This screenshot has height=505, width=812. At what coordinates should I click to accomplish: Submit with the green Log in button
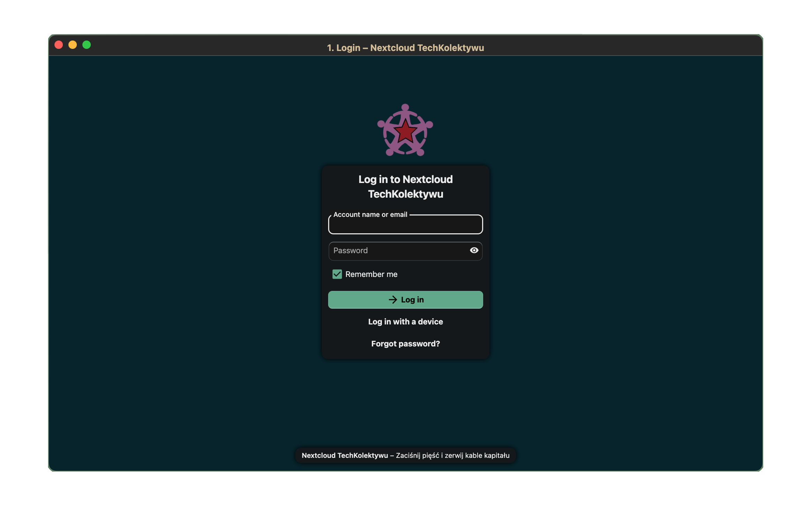pos(405,300)
